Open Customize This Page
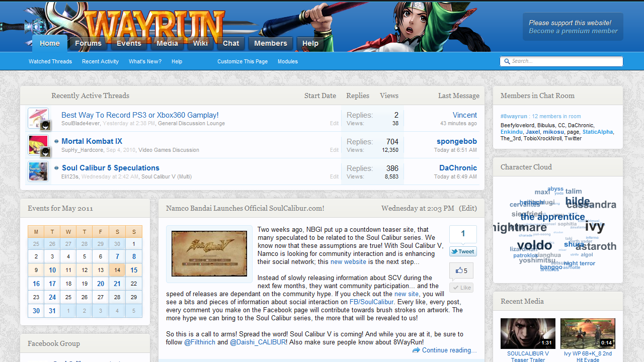Image resolution: width=644 pixels, height=362 pixels. (243, 61)
